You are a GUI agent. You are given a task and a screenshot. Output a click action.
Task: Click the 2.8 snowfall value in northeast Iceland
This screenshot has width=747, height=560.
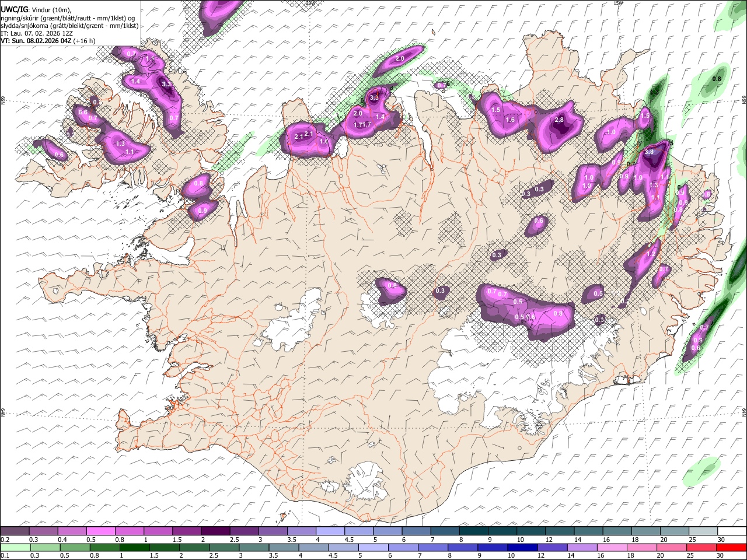[559, 120]
